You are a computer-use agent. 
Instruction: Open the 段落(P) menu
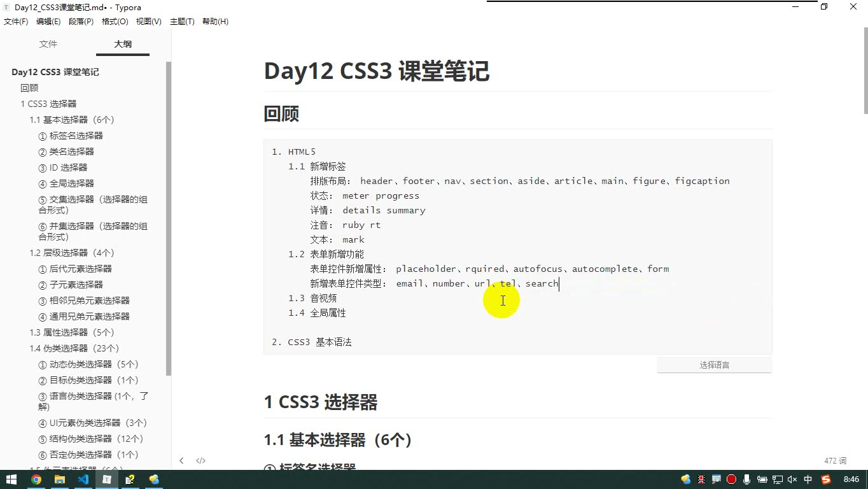(x=81, y=22)
